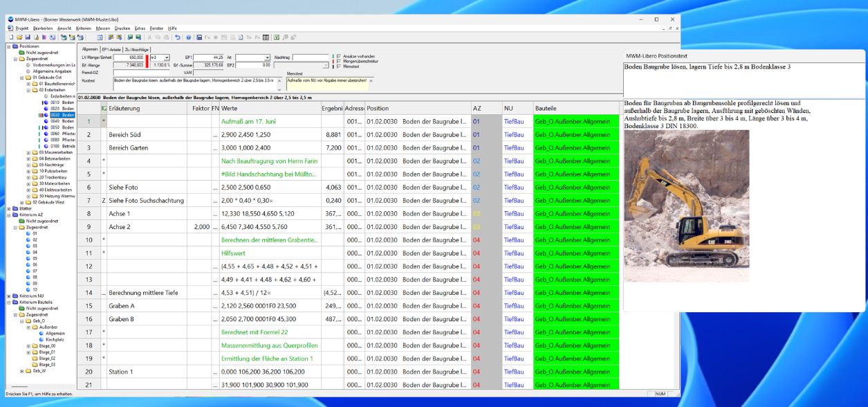
Task: Undo the last change using toolbar arrow
Action: coord(178,38)
